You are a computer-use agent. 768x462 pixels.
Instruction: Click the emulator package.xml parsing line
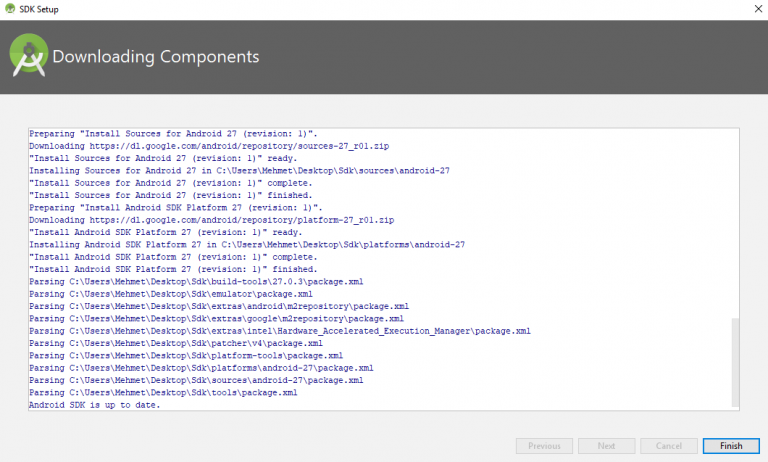click(170, 294)
